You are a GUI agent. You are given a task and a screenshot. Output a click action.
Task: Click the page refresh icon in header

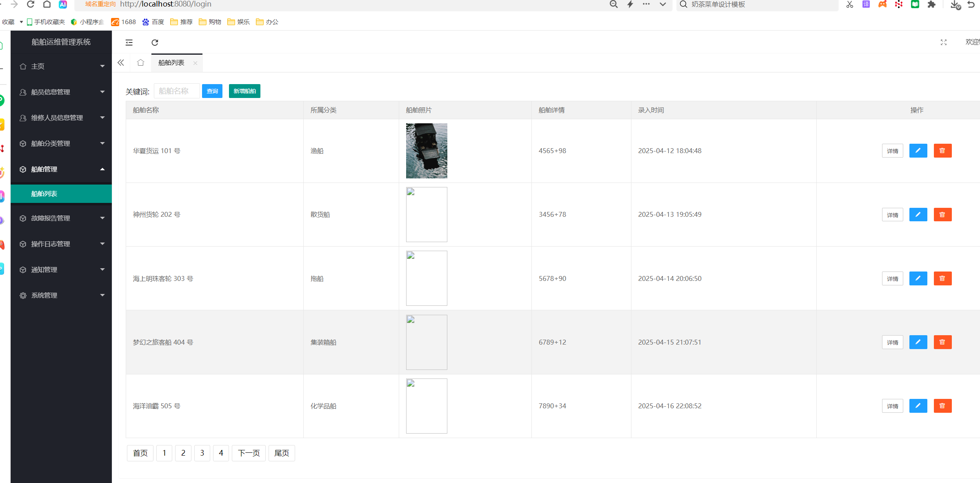click(155, 42)
